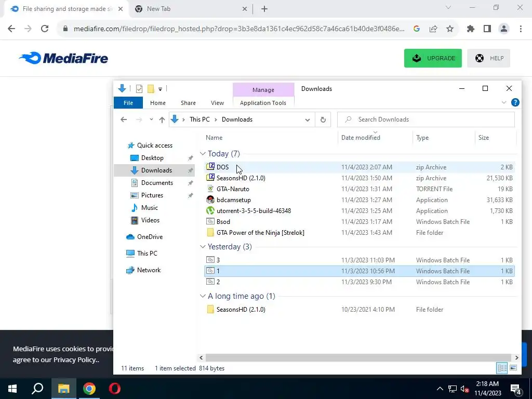
Task: Open Chrome tab search dropdown
Action: click(x=448, y=7)
